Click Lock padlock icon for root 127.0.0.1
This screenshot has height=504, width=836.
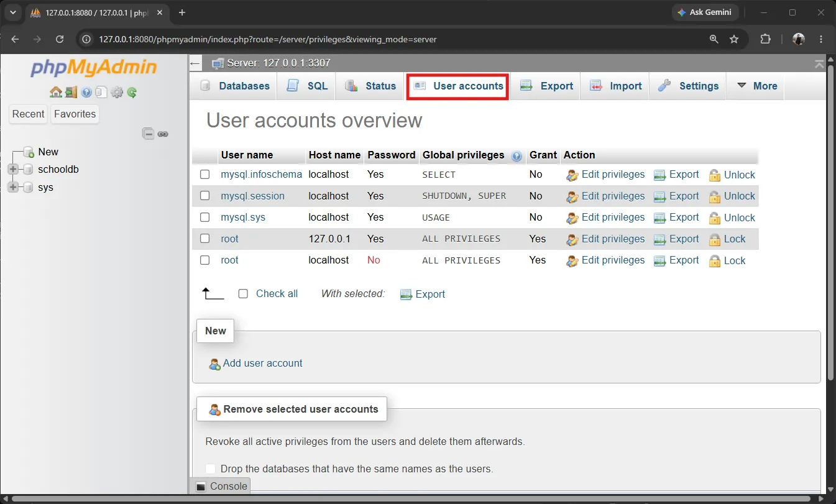pyautogui.click(x=715, y=239)
